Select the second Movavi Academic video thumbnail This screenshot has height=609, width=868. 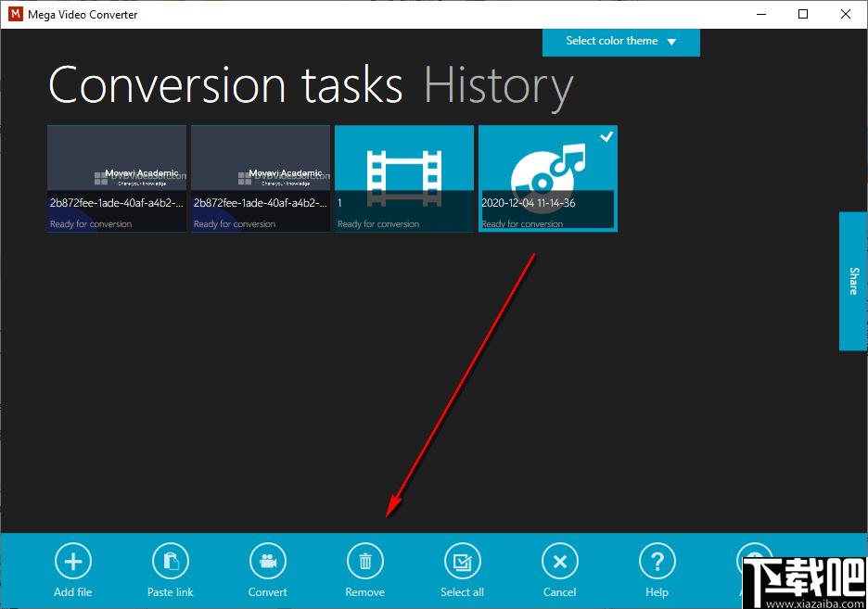(x=261, y=178)
